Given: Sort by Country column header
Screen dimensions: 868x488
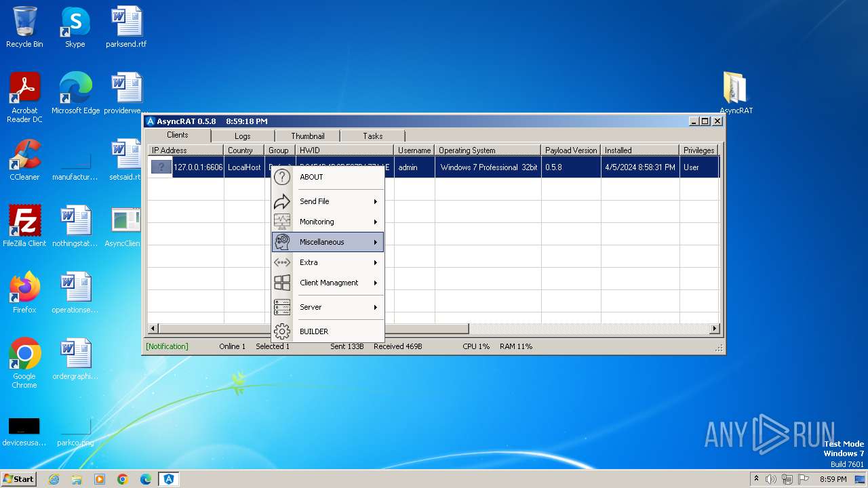Looking at the screenshot, I should [x=244, y=150].
